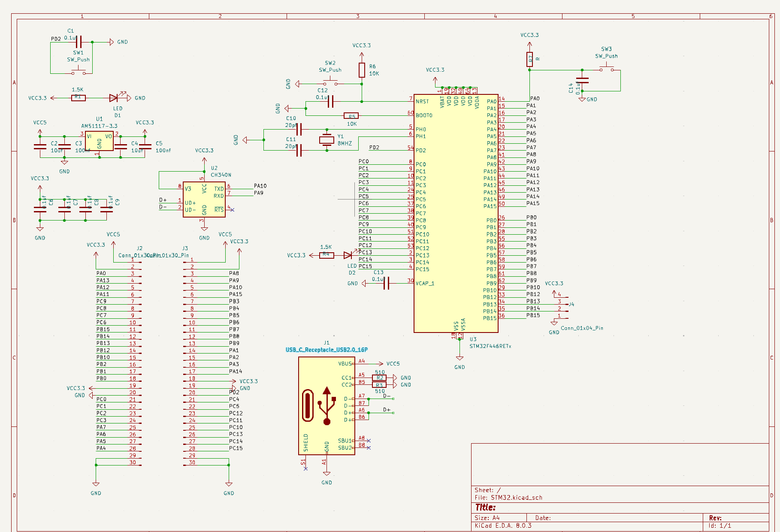Screen dimensions: 780x532
Task: Click the SW1 push-button switch symbol
Action: [x=79, y=71]
